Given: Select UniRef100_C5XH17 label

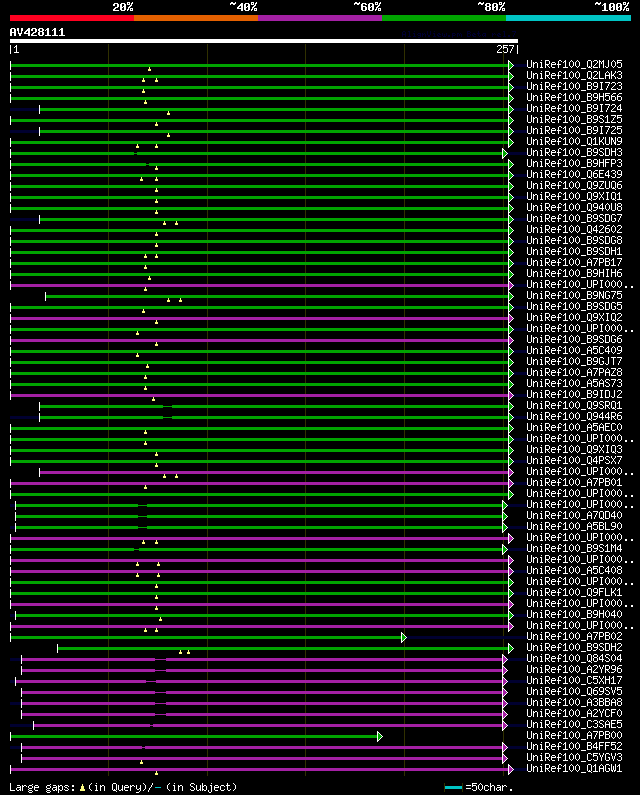Looking at the screenshot, I should click(x=574, y=680).
